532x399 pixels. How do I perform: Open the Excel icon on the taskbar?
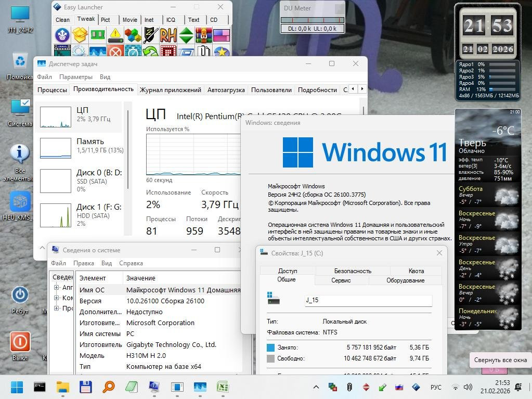click(x=223, y=387)
